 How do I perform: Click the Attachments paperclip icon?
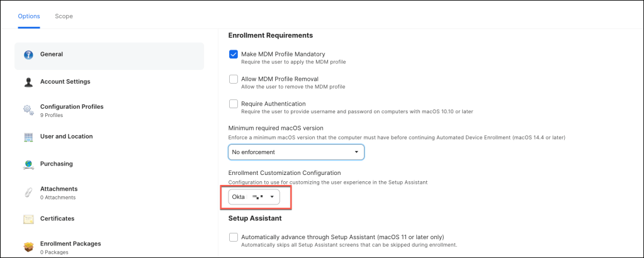pyautogui.click(x=28, y=192)
